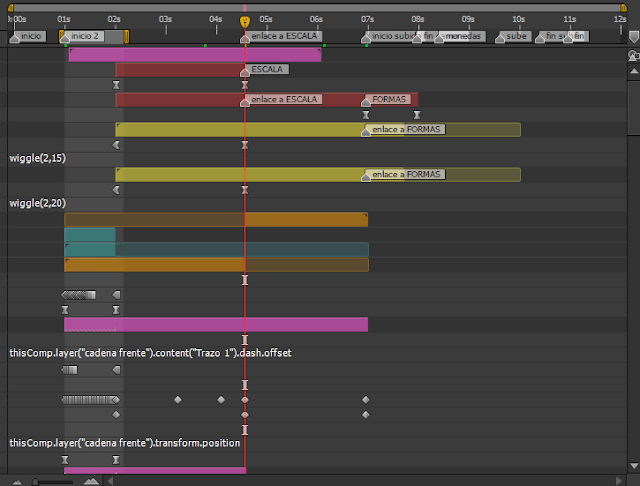
Task: Click the "FORMAS" marker on red layer
Action: pos(390,100)
